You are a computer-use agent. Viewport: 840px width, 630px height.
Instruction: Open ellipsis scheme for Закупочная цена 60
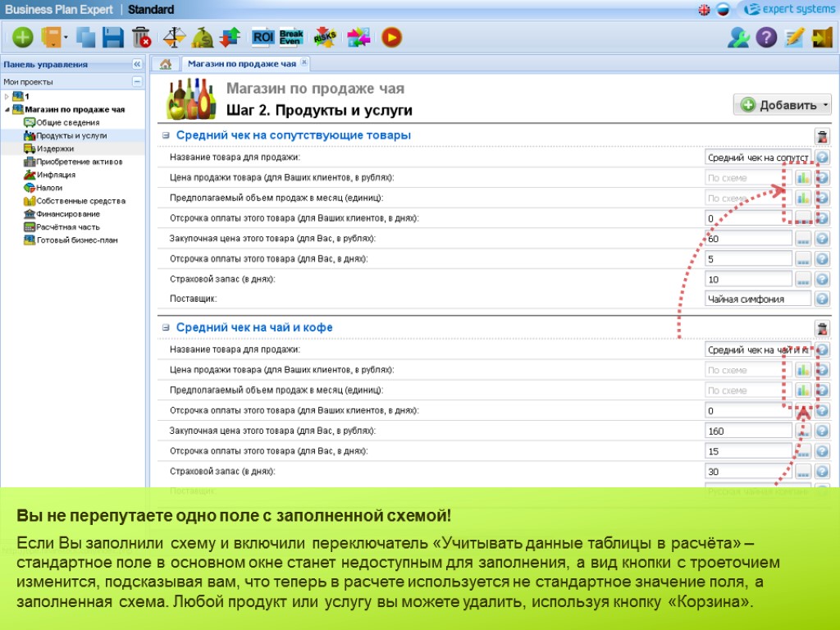803,239
